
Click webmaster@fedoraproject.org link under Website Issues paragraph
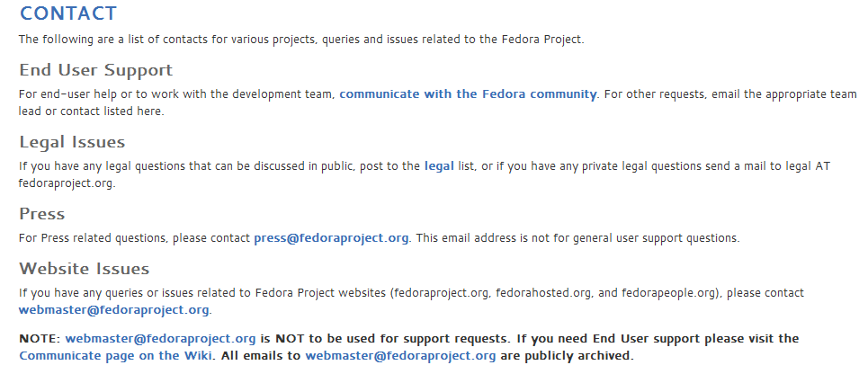(113, 310)
